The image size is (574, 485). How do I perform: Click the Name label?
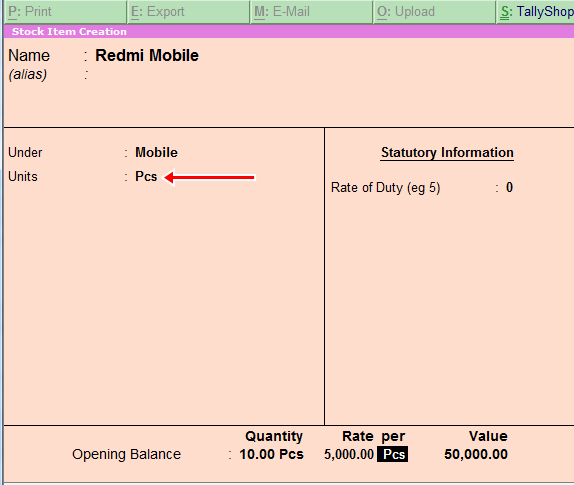point(29,56)
